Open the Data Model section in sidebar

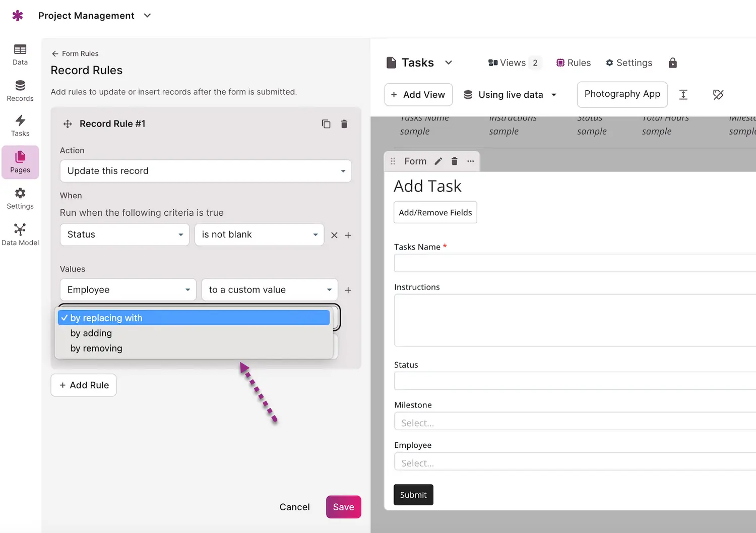[20, 235]
